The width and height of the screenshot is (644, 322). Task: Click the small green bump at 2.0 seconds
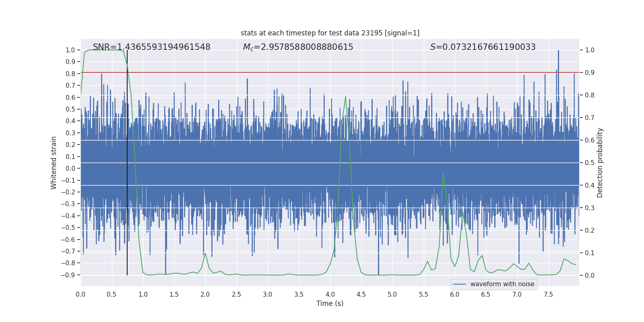tap(205, 254)
